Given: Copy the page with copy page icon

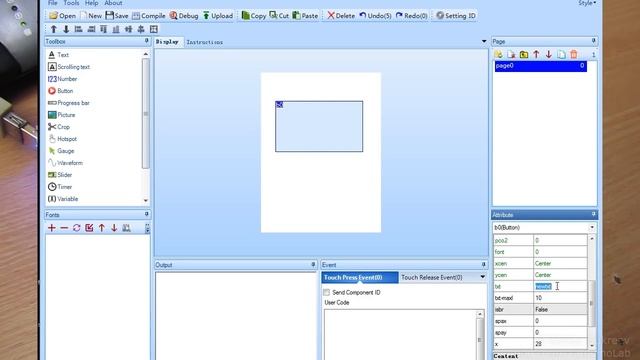Looking at the screenshot, I should 561,54.
